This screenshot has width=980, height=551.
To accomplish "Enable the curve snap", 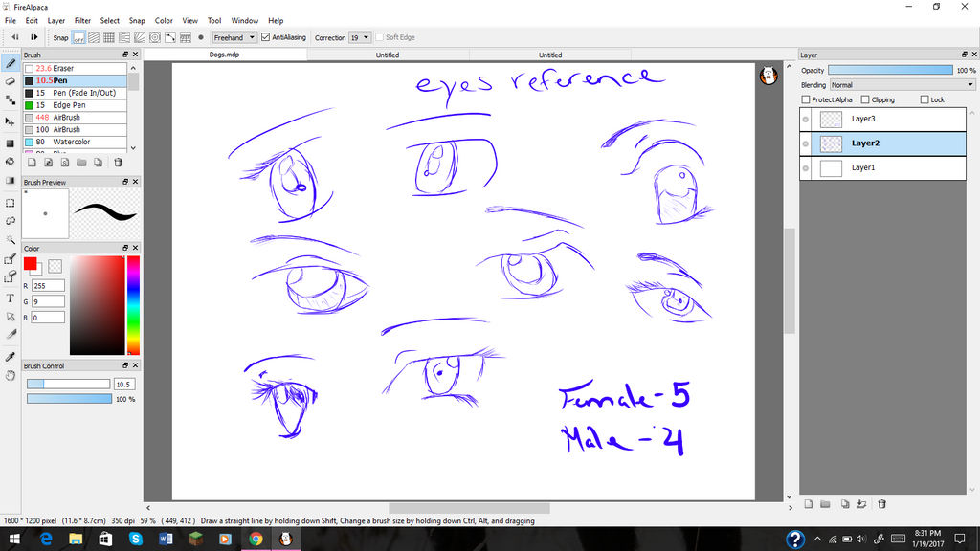I will tap(170, 37).
